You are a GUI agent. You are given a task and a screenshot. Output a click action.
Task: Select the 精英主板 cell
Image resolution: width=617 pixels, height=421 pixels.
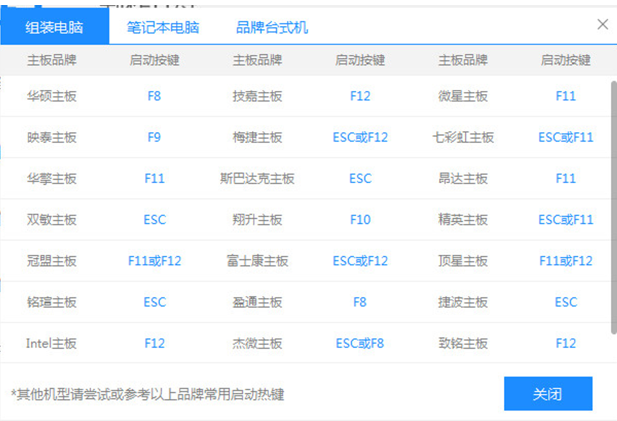click(x=463, y=220)
